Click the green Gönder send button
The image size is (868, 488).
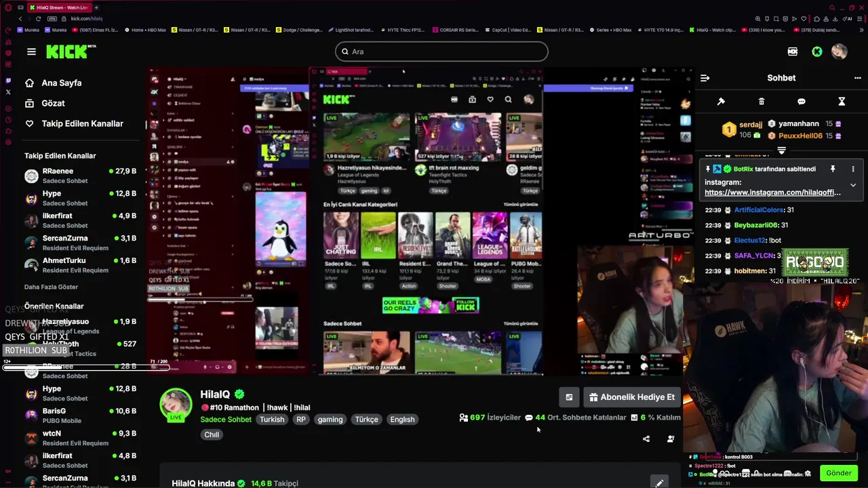pos(839,473)
